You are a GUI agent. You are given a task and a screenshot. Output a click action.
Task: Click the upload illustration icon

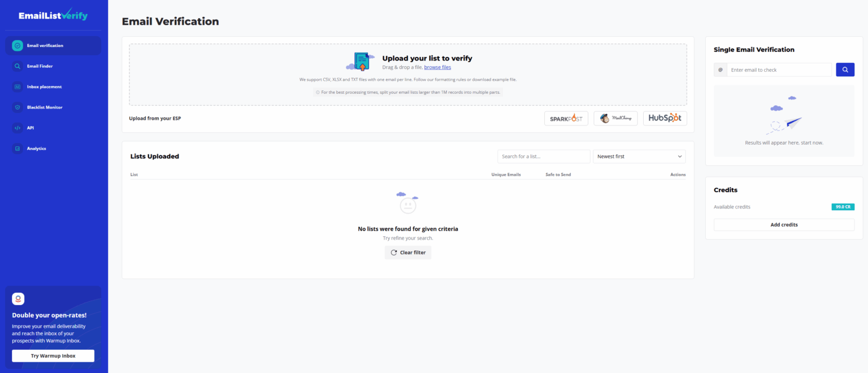(x=361, y=60)
